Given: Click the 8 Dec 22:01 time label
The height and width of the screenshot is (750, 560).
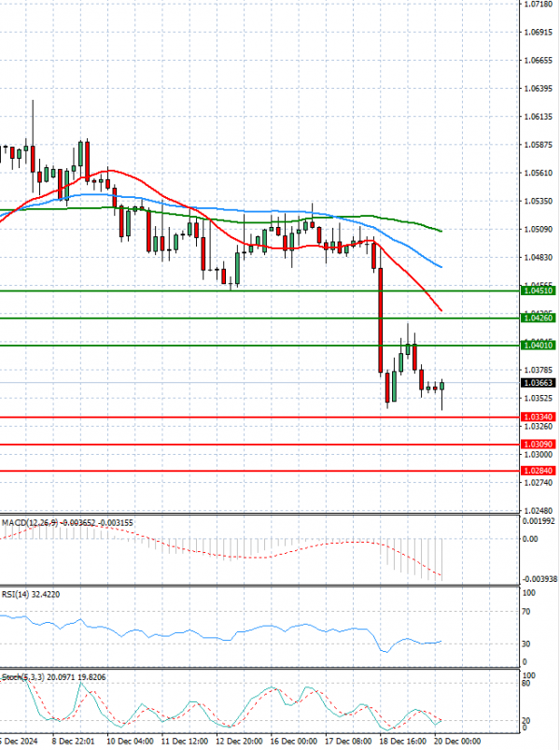Looking at the screenshot, I should coord(73,742).
